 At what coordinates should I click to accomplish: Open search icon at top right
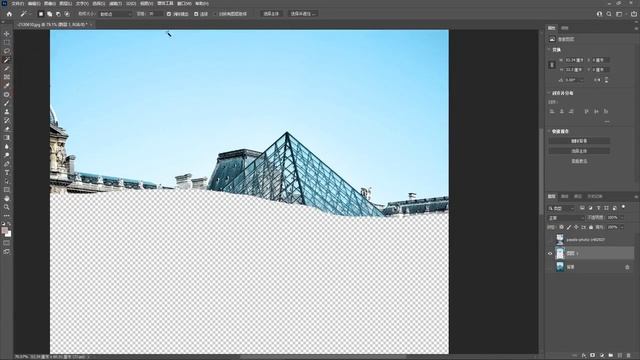609,14
